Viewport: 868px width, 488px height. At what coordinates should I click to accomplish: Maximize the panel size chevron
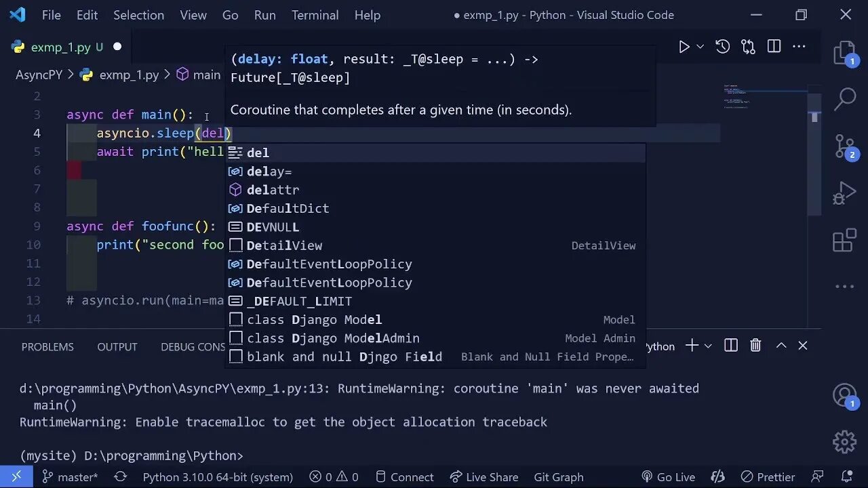coord(781,346)
